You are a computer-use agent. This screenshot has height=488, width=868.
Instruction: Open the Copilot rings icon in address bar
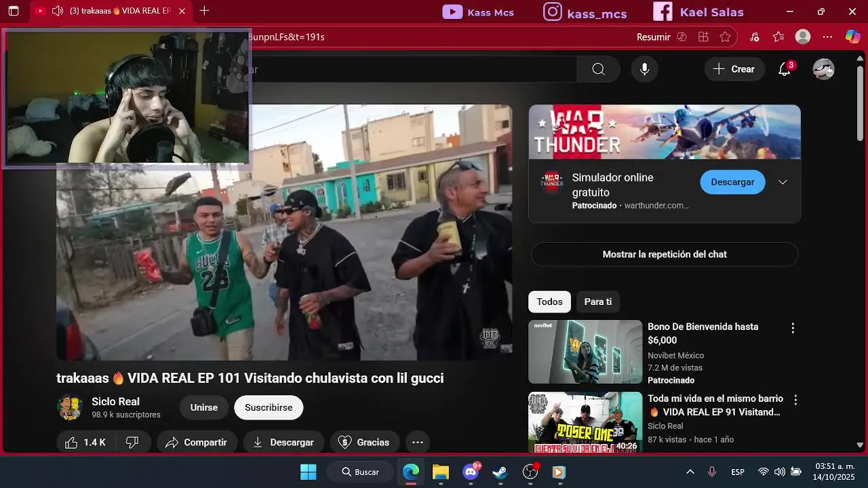[x=682, y=37]
